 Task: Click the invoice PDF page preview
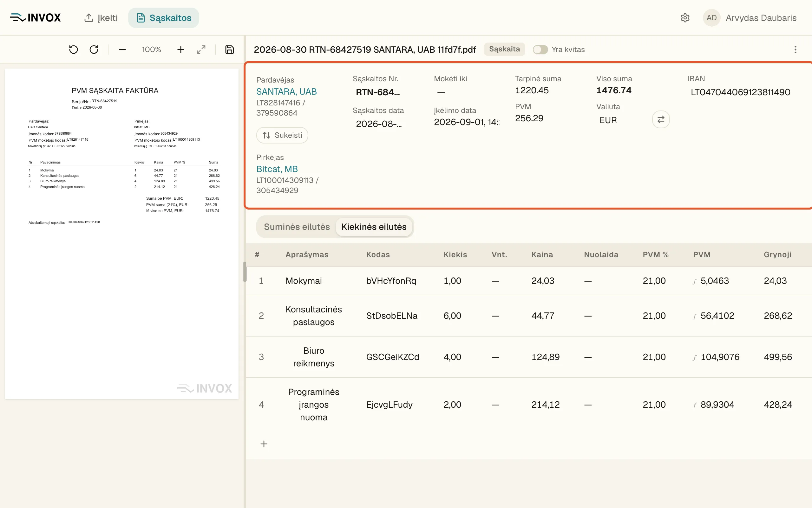122,233
